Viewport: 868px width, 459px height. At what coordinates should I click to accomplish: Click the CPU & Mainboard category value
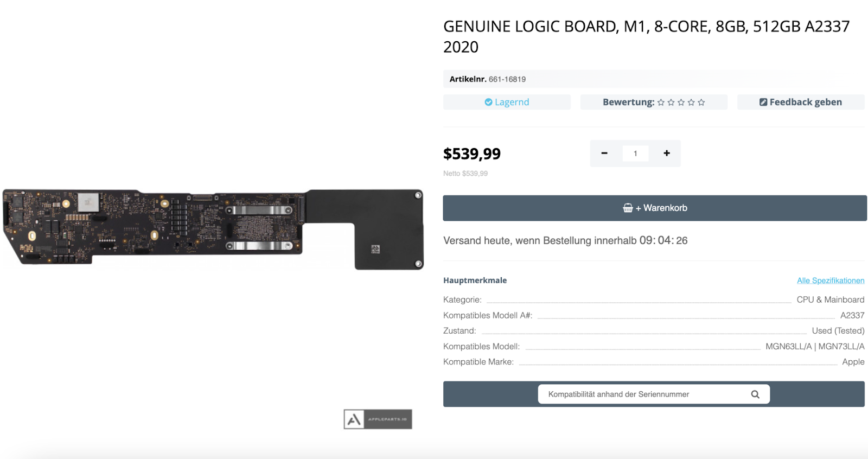(830, 299)
